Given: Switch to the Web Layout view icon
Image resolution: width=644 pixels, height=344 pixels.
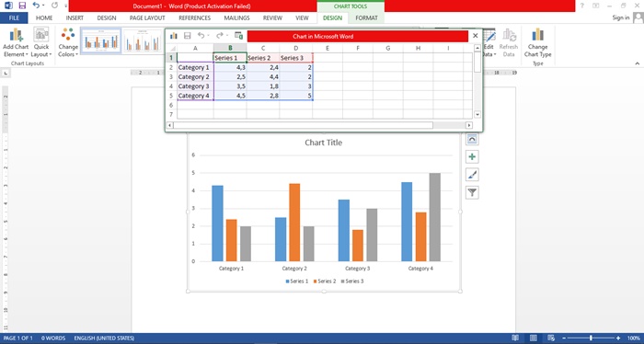Looking at the screenshot, I should (x=551, y=338).
